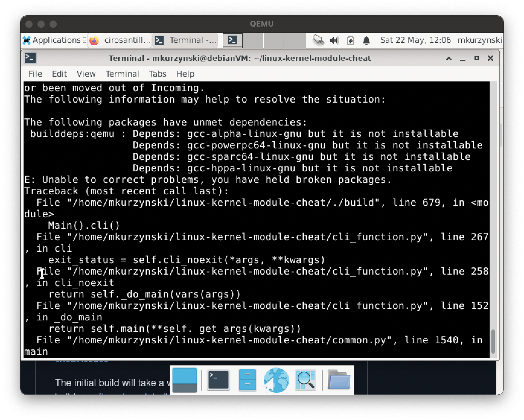Select the Terminal taskbar window button
The width and height of the screenshot is (524, 420).
coord(186,40)
